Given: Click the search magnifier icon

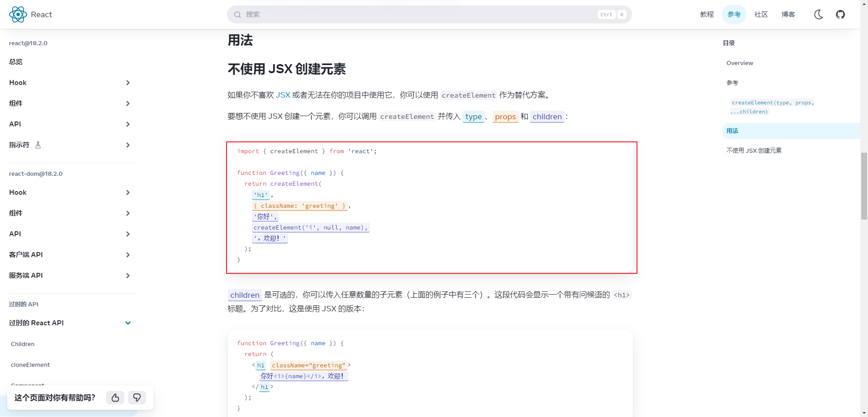Looking at the screenshot, I should [238, 14].
